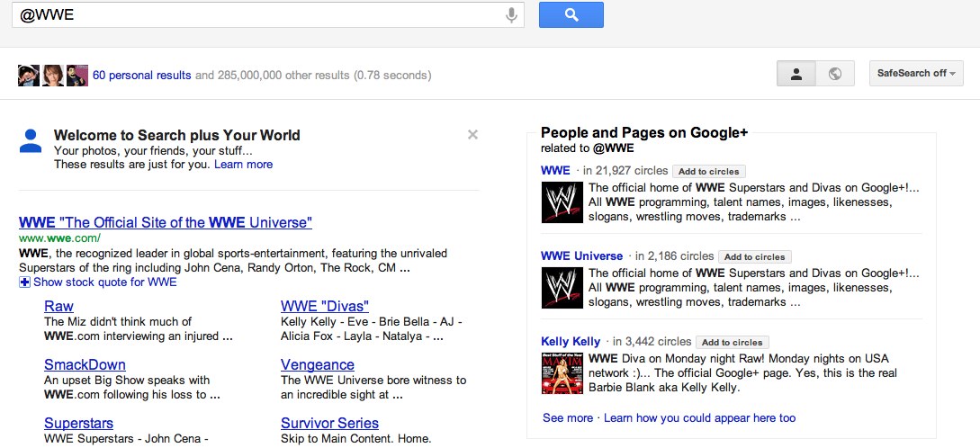Add WWE Universe to circles

[x=755, y=256]
